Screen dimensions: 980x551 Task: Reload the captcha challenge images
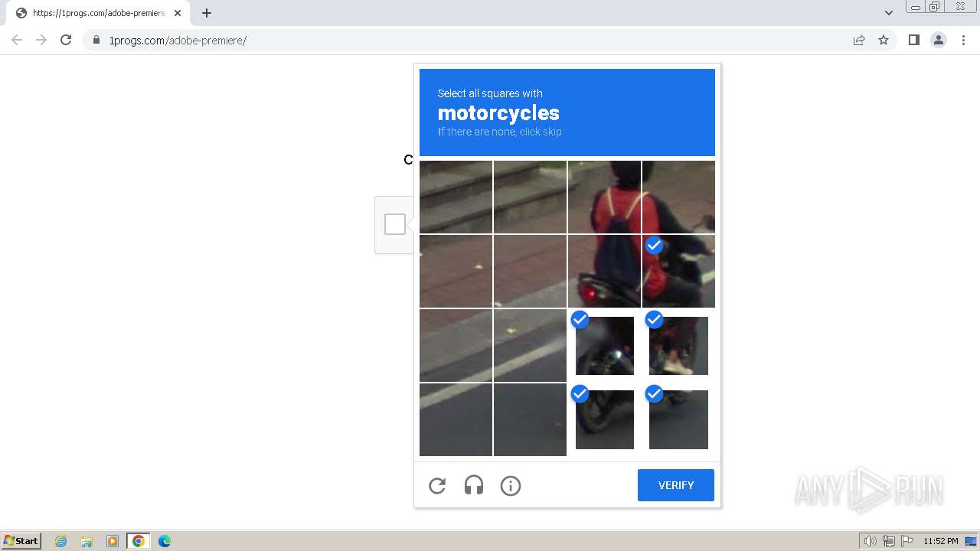(437, 485)
